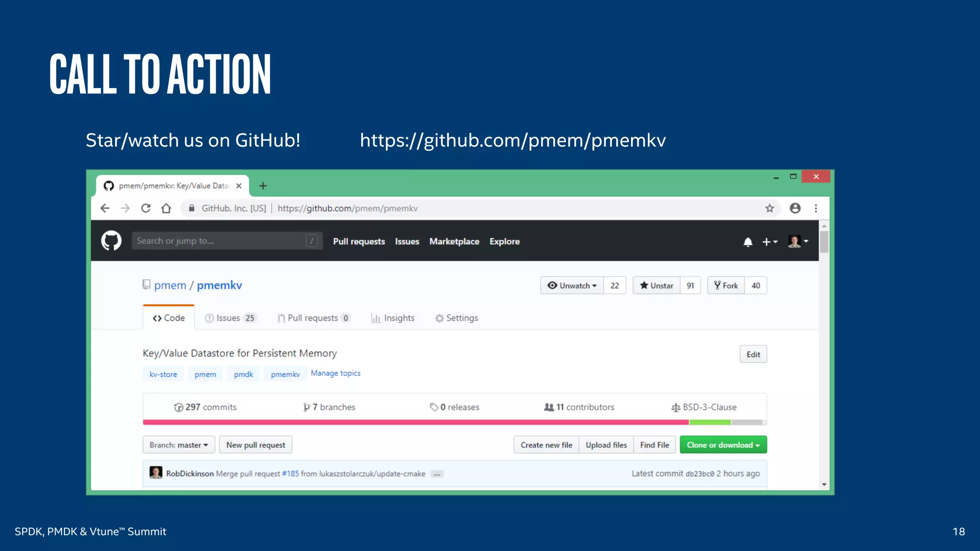Open the pmdk topic tag
The image size is (980, 551).
coord(244,374)
